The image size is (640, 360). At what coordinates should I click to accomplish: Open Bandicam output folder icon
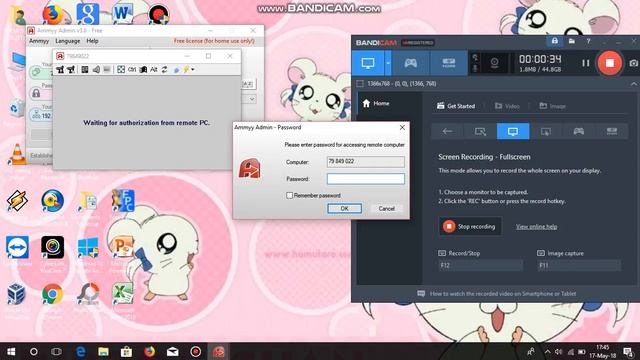572,41
